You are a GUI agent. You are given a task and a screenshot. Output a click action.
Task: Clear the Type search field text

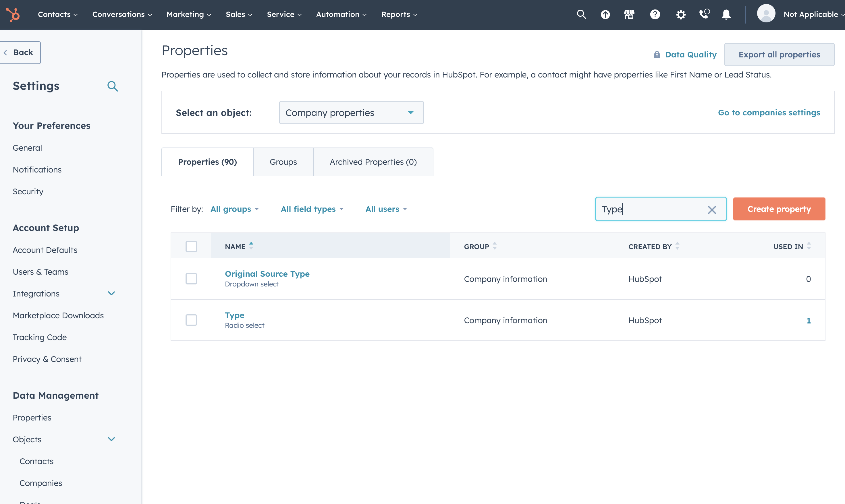[712, 210]
